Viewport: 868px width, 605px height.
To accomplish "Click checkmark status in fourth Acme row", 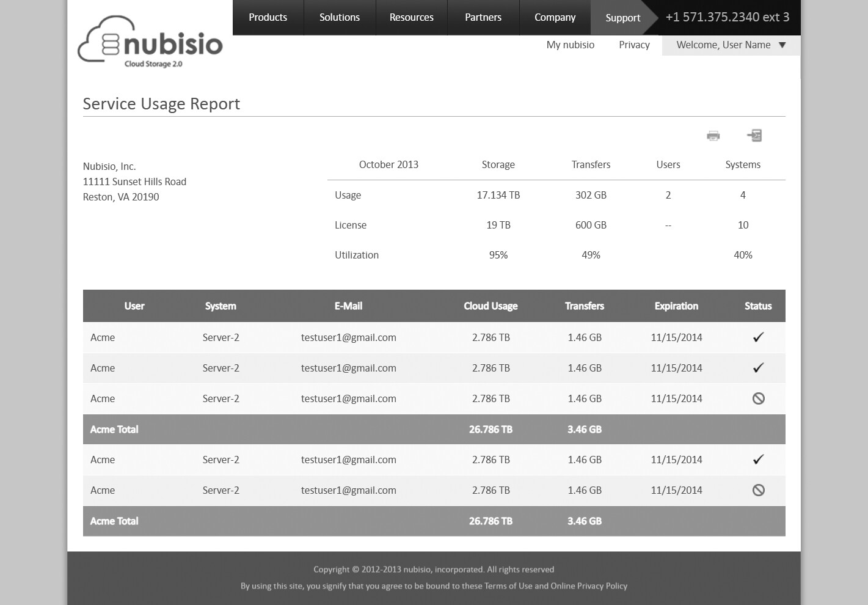I will (x=758, y=460).
